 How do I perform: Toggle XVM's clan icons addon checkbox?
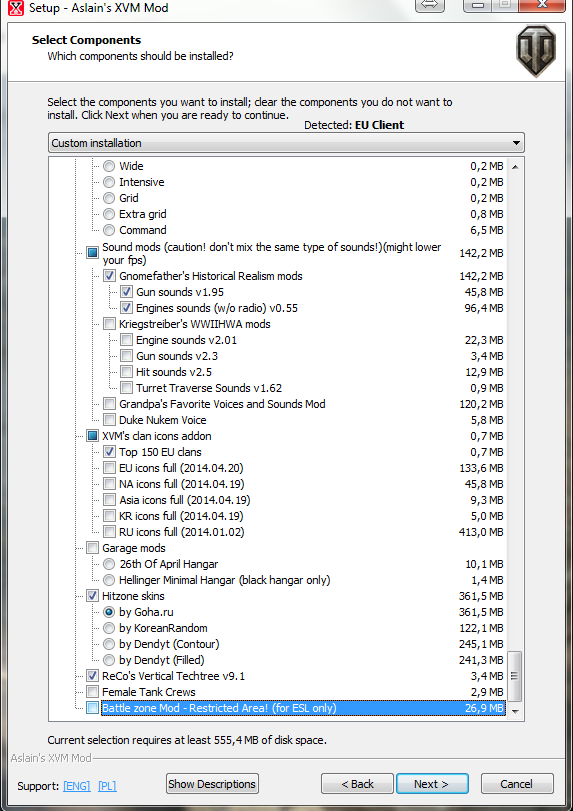tap(92, 436)
